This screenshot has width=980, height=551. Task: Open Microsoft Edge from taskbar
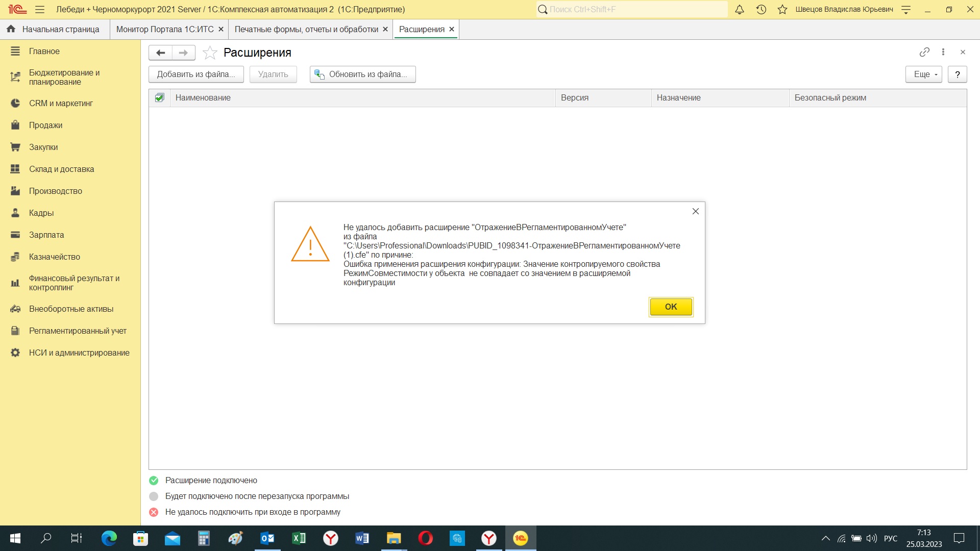click(109, 538)
